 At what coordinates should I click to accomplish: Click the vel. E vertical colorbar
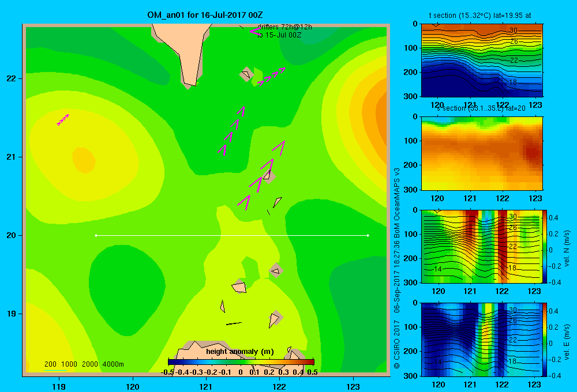coord(545,340)
